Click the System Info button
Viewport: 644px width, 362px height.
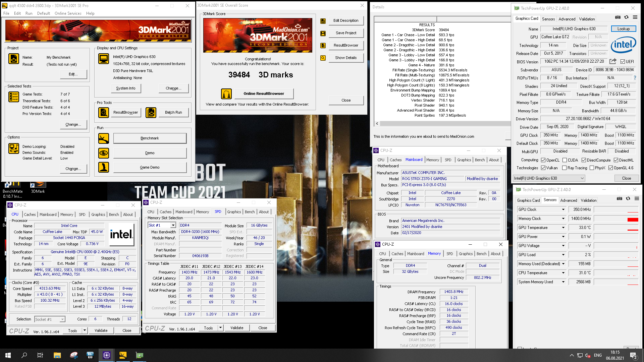point(126,88)
